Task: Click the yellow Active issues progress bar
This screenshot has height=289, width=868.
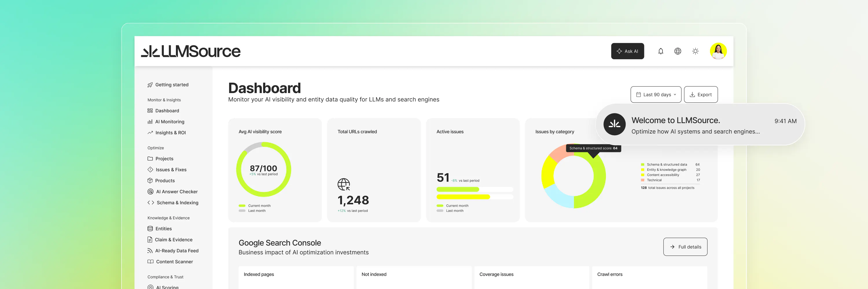Action: pos(463,197)
